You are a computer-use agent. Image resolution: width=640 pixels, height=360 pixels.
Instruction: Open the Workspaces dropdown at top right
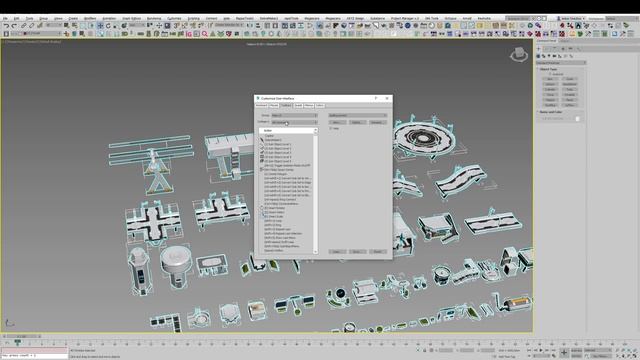click(x=621, y=18)
